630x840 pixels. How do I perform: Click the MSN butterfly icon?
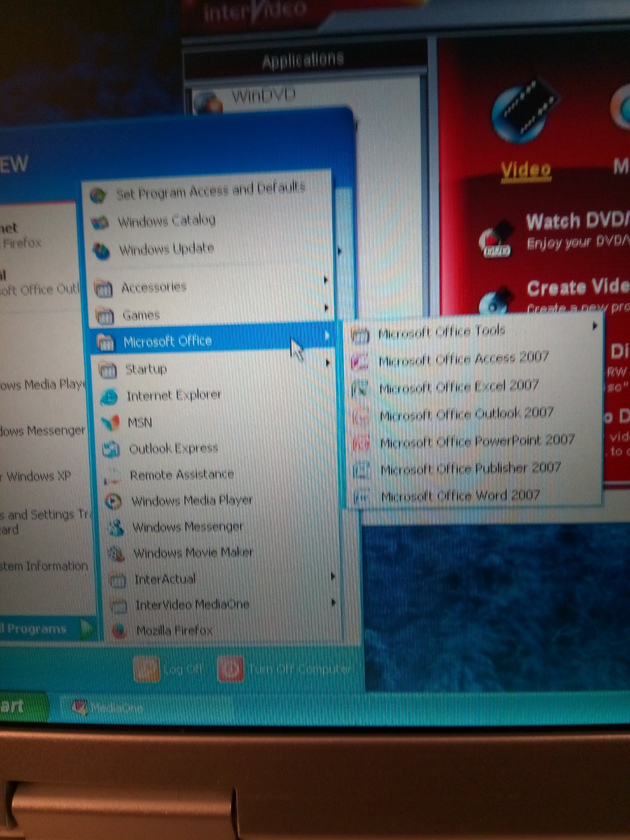(110, 423)
